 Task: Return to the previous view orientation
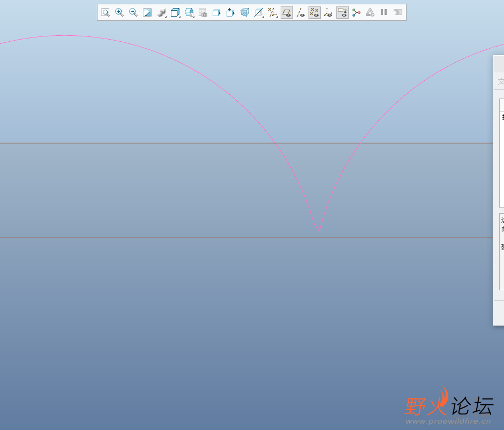[217, 12]
